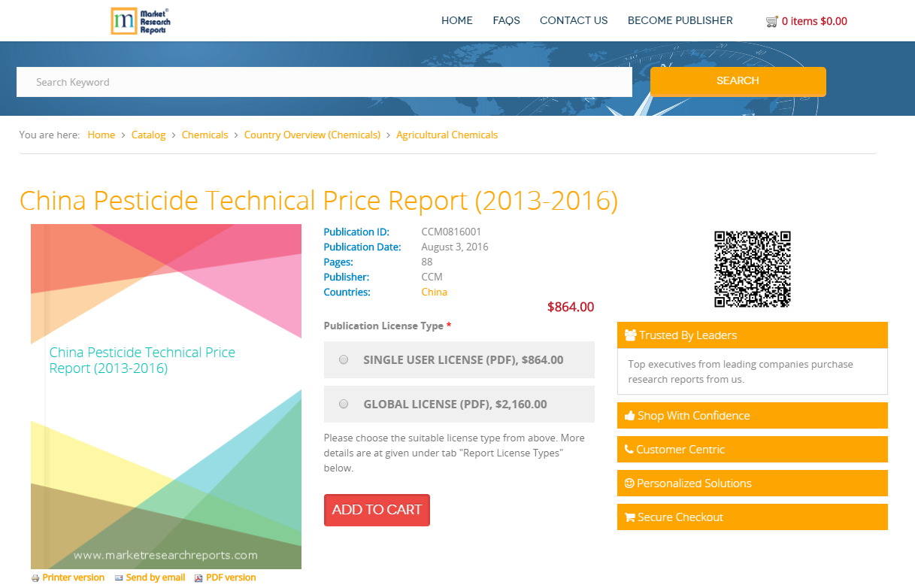915x588 pixels.
Task: Open the FAQS menu item
Action: tap(507, 21)
